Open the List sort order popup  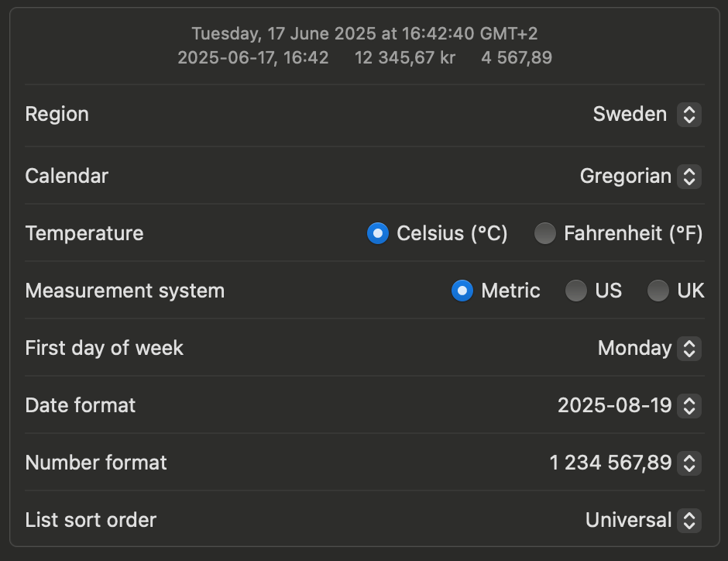pyautogui.click(x=628, y=520)
